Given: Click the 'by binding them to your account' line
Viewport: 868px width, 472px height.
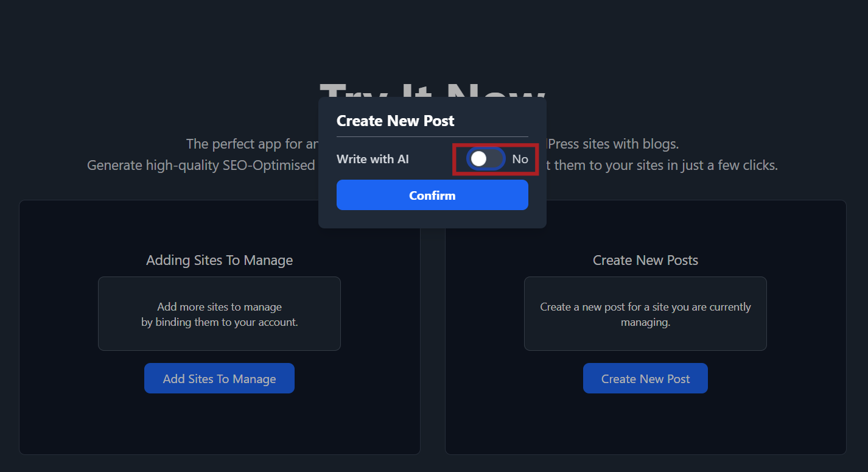Looking at the screenshot, I should point(219,322).
